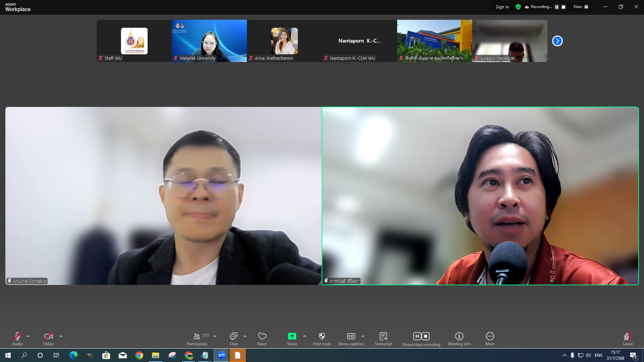Open the Video settings chevron

tap(61, 336)
